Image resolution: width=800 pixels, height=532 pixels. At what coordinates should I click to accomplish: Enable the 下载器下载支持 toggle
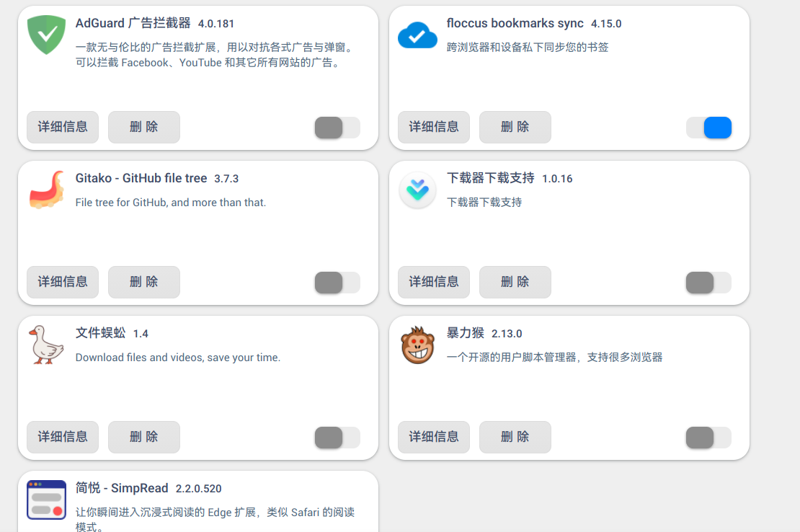[x=708, y=283]
